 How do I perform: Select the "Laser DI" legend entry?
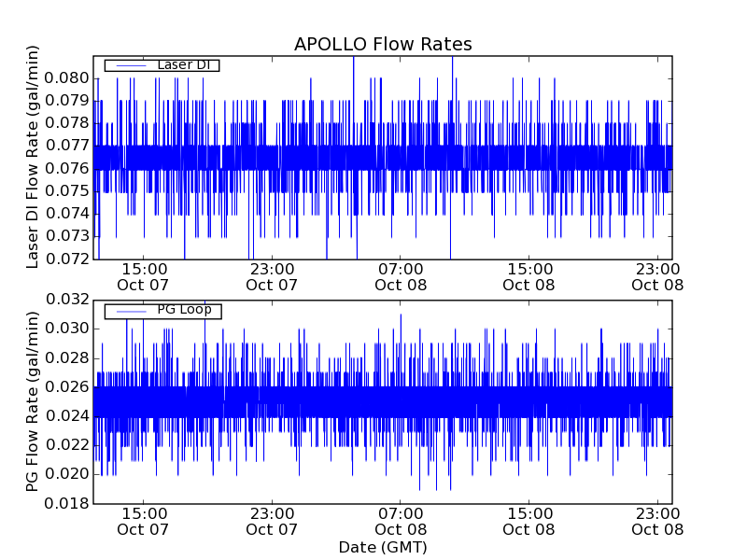coord(162,65)
